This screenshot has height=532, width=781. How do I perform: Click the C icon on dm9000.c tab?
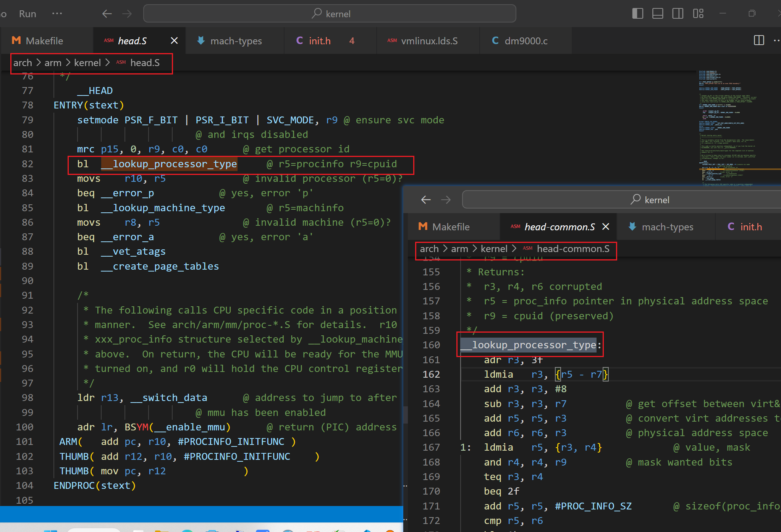[495, 40]
